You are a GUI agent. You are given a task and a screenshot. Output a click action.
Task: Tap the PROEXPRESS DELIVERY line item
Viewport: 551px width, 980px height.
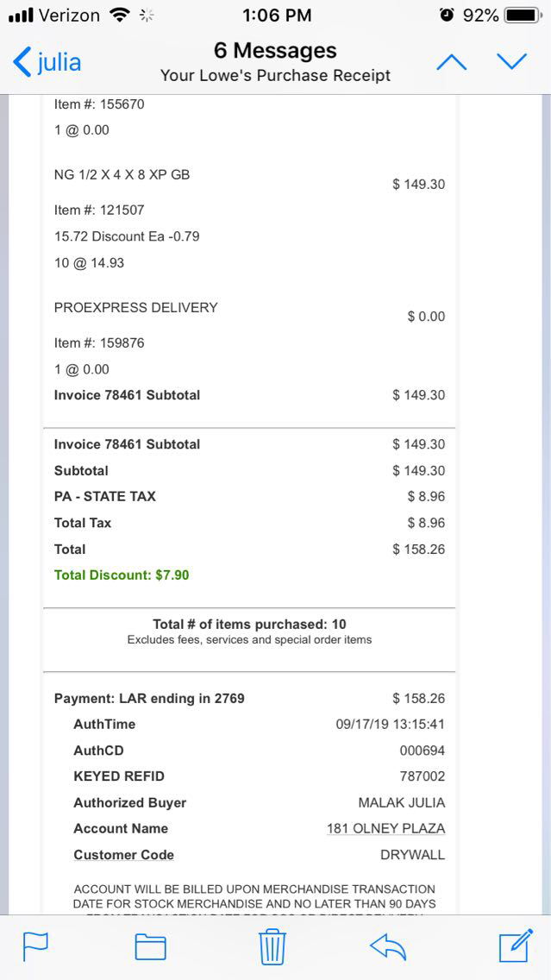tap(136, 307)
